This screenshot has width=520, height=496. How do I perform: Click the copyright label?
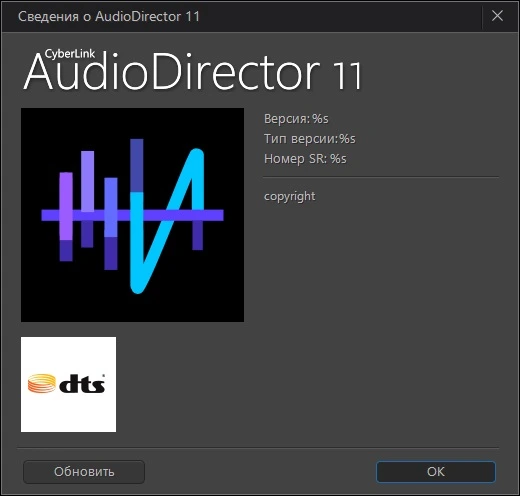click(289, 196)
